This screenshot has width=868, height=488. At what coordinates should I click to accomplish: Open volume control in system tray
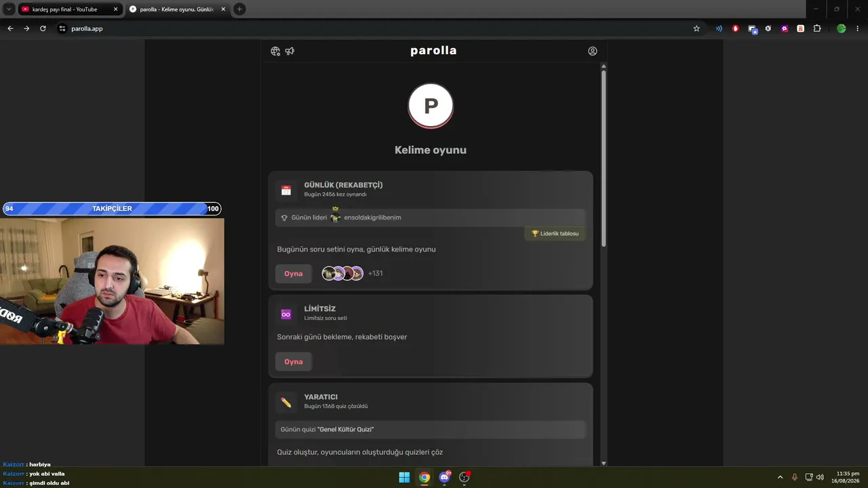point(820,477)
